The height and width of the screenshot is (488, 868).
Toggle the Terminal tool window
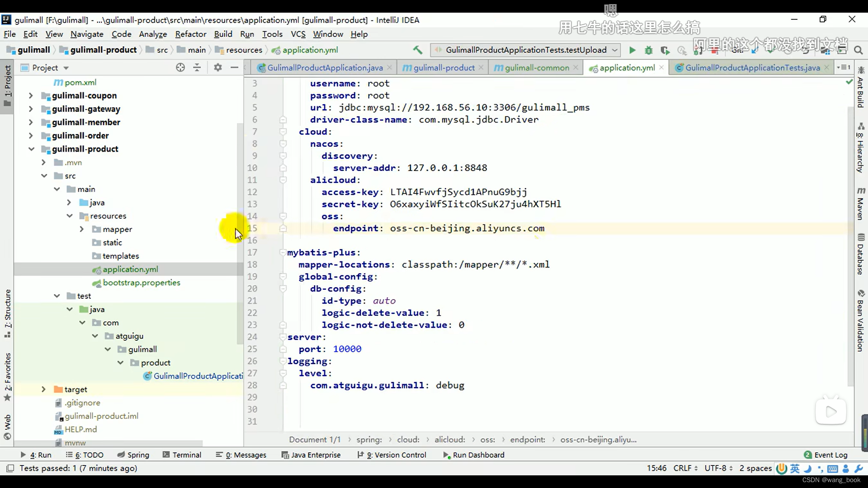tap(182, 455)
